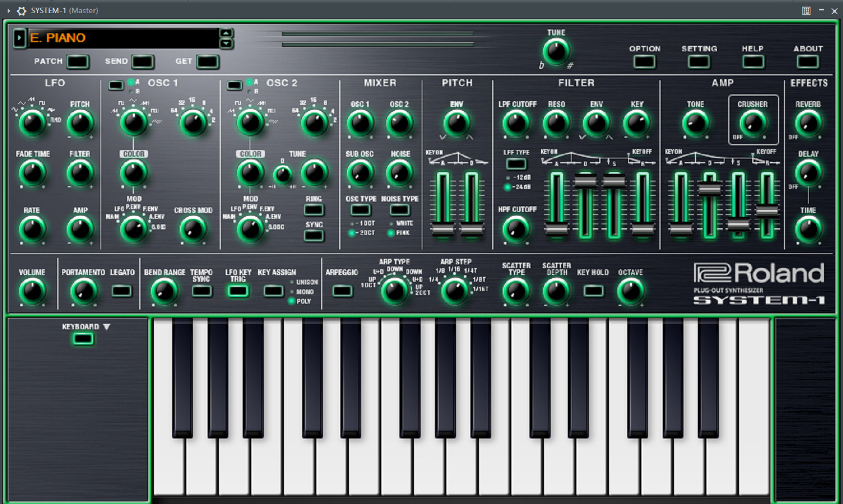Switch the LPF TYPE button
This screenshot has height=504, width=843.
pyautogui.click(x=516, y=164)
